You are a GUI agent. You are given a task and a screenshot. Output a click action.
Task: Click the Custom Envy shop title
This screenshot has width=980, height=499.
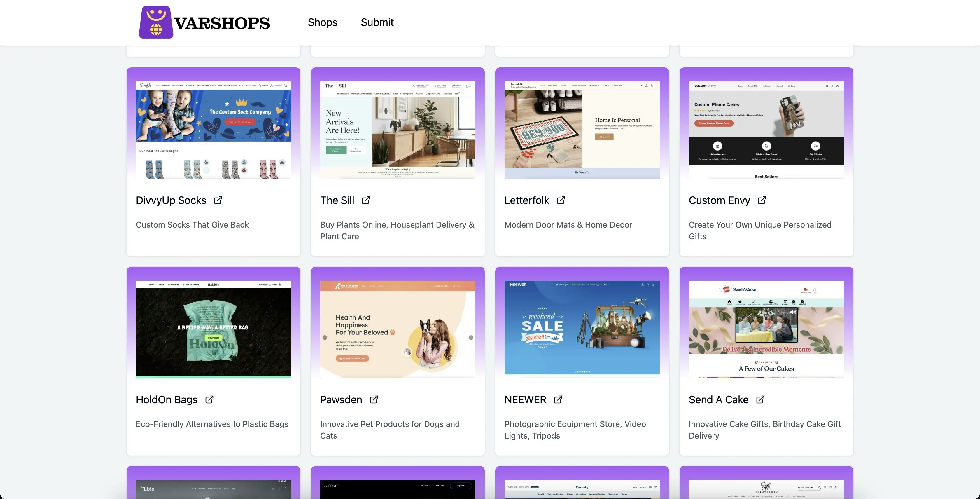click(x=720, y=200)
